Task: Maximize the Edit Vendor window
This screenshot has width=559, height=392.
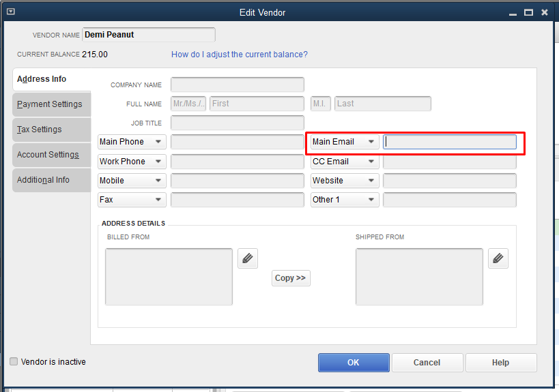Action: click(x=528, y=12)
